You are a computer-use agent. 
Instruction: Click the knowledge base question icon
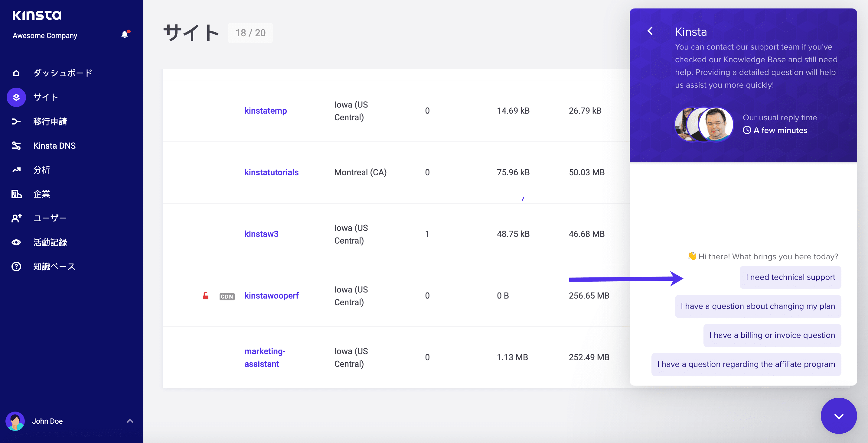pos(16,267)
